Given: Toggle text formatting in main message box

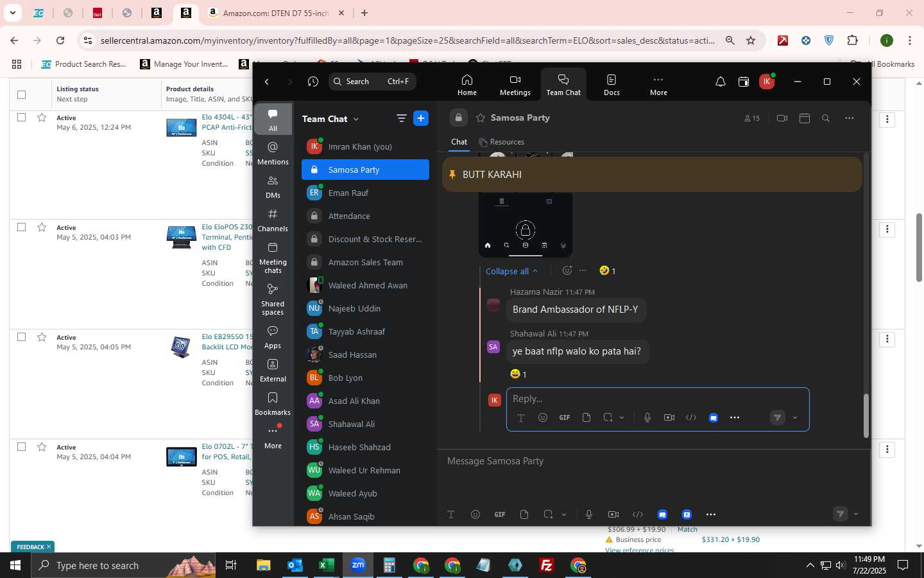Looking at the screenshot, I should (451, 514).
